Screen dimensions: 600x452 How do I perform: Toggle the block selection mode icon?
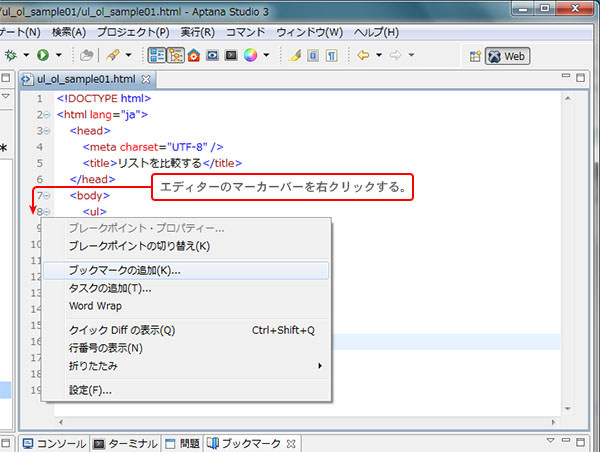point(313,56)
